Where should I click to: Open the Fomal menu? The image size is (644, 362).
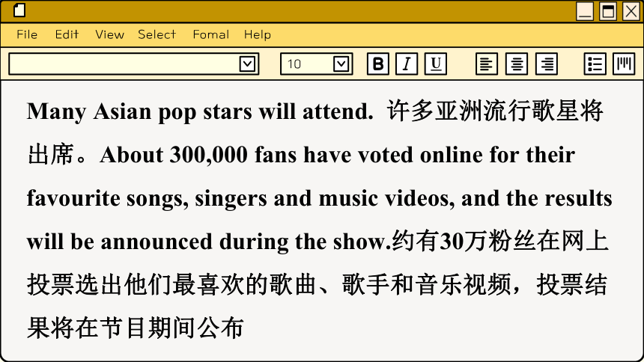pyautogui.click(x=211, y=34)
